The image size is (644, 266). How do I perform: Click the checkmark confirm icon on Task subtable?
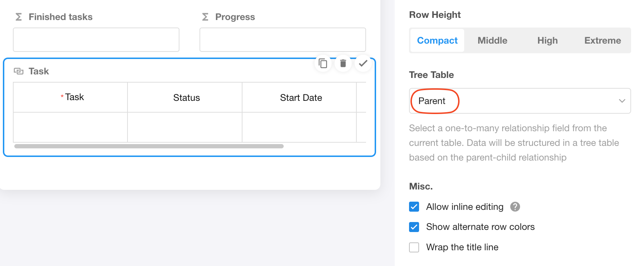363,63
